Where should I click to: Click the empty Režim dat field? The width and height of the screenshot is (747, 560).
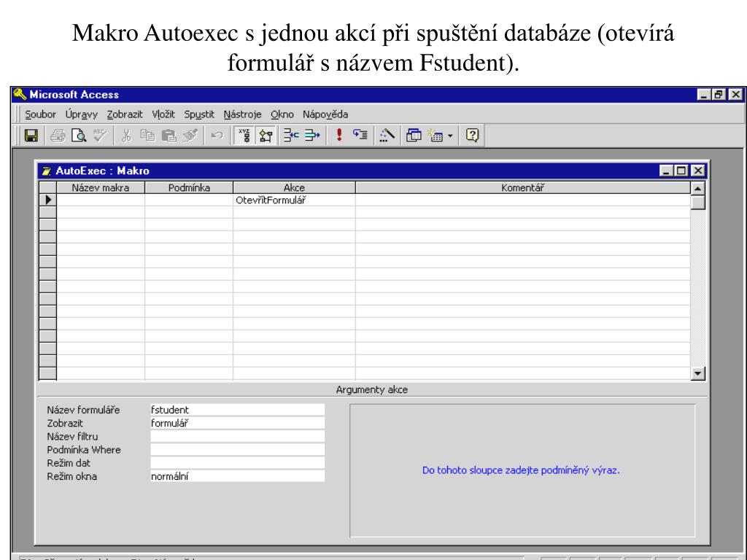point(237,463)
